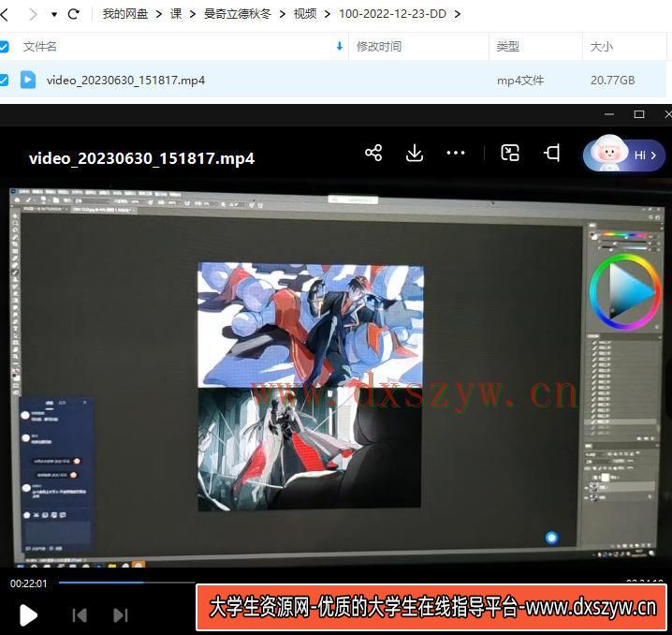
Task: Jump to the 曼奇立德秋冬 breadcrumb folder
Action: [237, 14]
